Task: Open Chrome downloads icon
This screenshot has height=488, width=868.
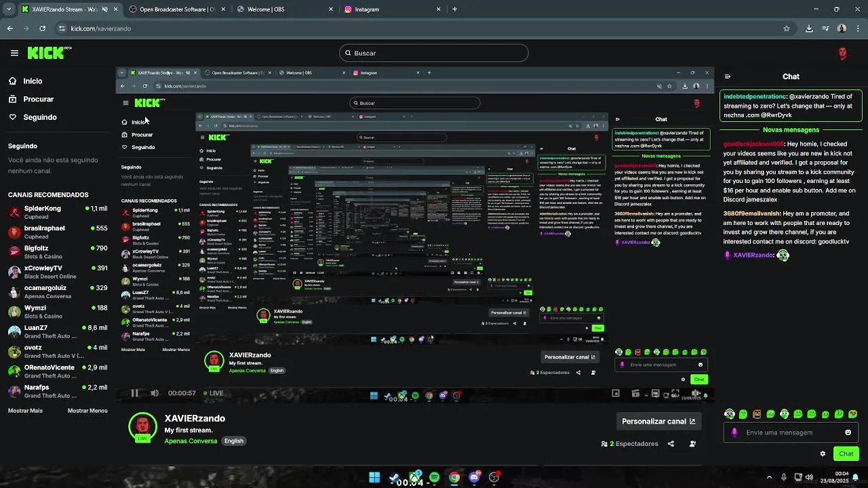Action: tap(809, 28)
